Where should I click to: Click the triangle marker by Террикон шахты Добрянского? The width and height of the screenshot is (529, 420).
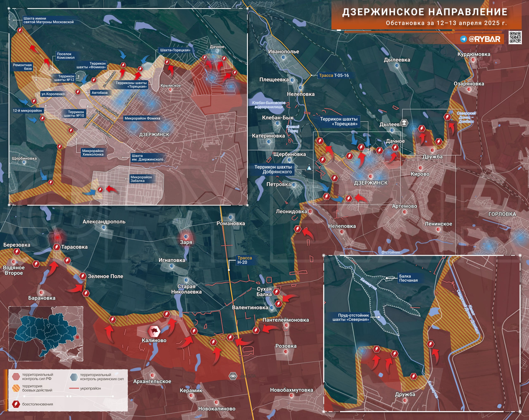point(309,168)
